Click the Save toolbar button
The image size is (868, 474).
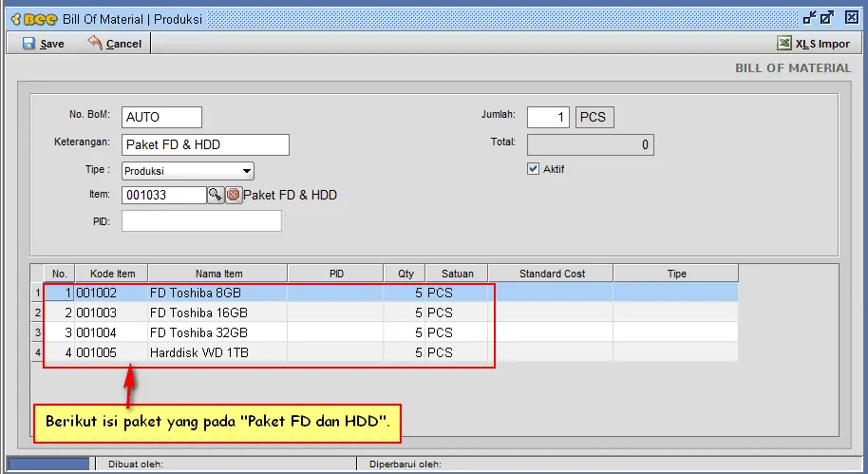pyautogui.click(x=44, y=43)
